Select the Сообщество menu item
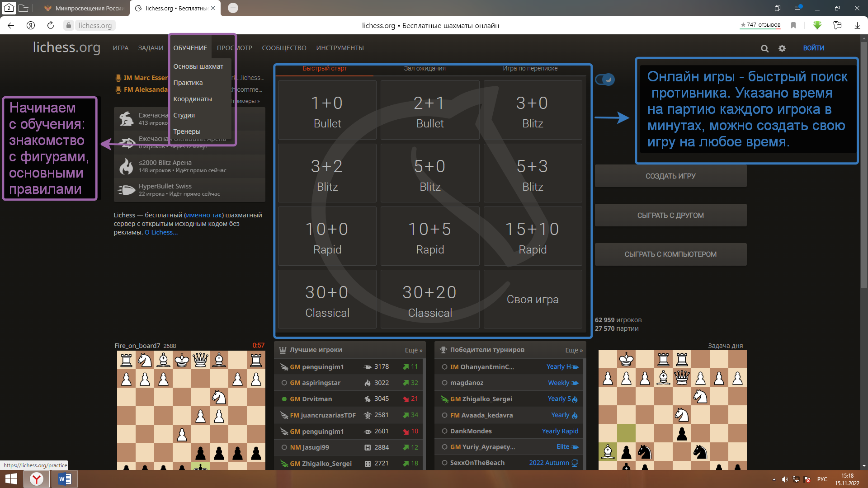 284,47
